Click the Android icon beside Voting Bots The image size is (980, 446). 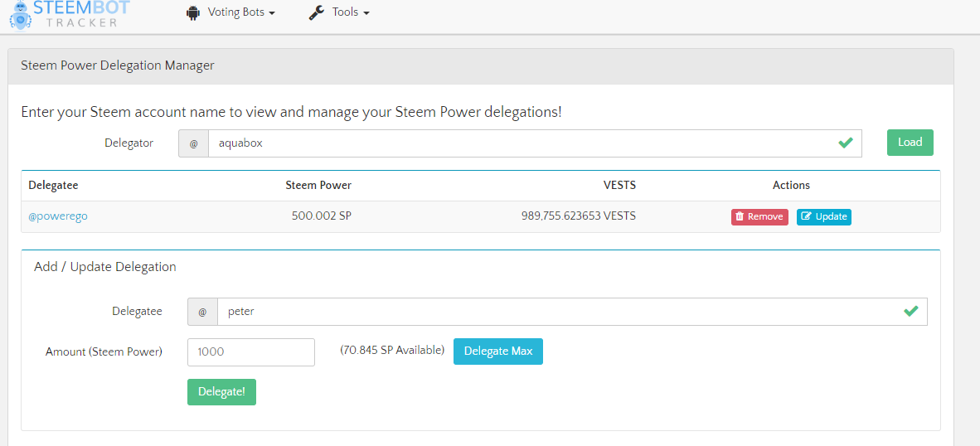click(x=192, y=13)
